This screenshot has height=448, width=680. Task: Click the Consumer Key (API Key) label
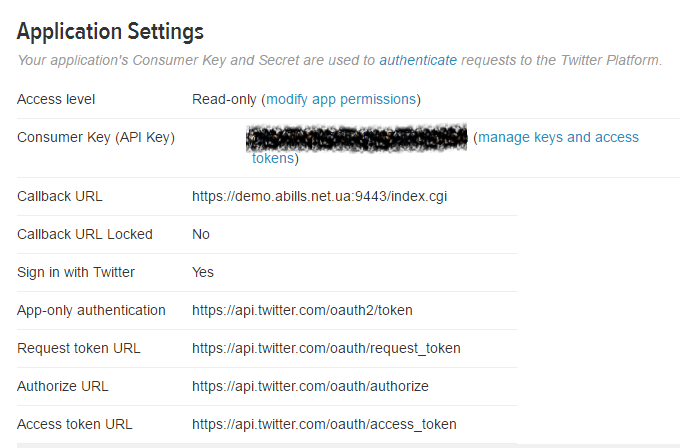tap(96, 137)
